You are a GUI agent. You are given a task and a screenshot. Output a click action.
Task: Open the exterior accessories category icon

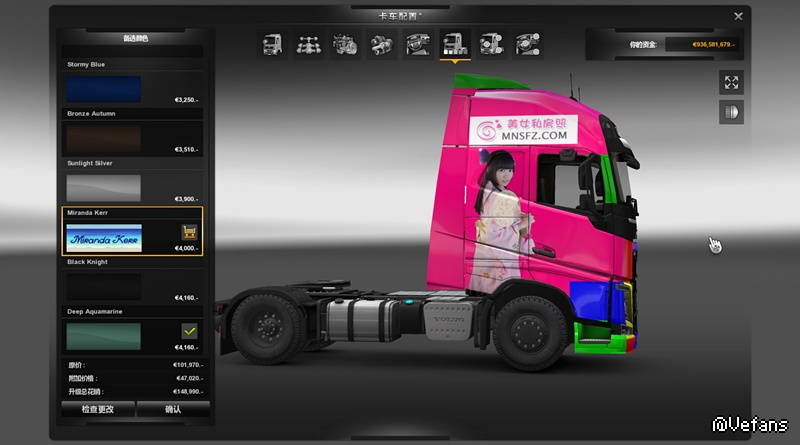point(491,44)
